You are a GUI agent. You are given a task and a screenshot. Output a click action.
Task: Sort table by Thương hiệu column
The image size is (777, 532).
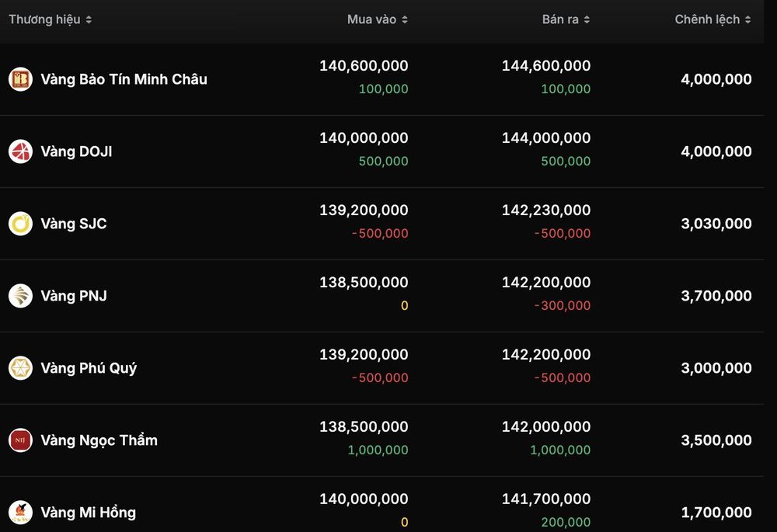coord(50,19)
